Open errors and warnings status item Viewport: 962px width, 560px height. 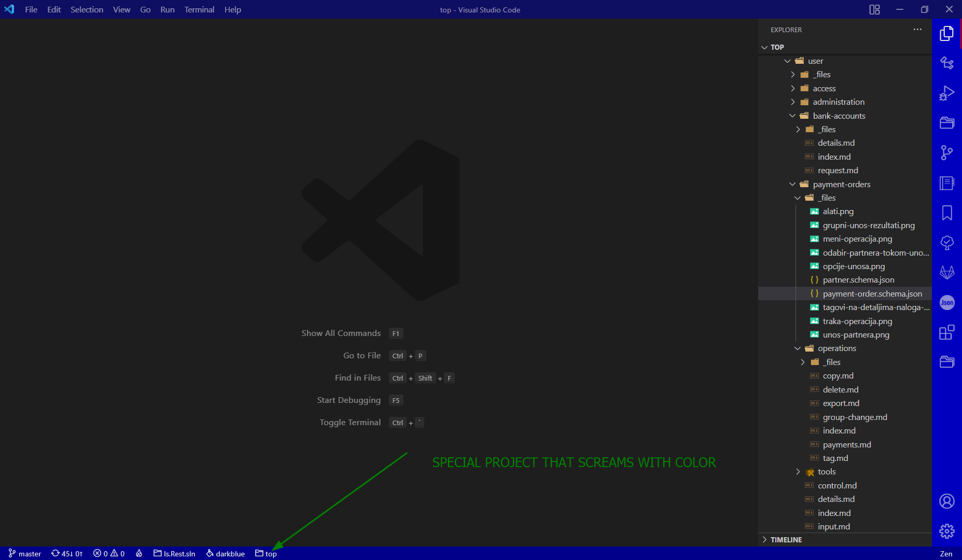pos(109,553)
